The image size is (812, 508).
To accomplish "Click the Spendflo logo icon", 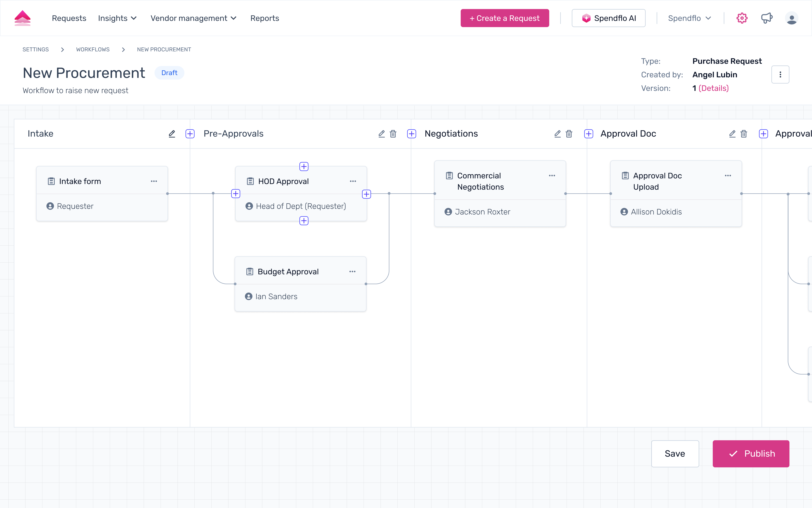I will tap(22, 18).
